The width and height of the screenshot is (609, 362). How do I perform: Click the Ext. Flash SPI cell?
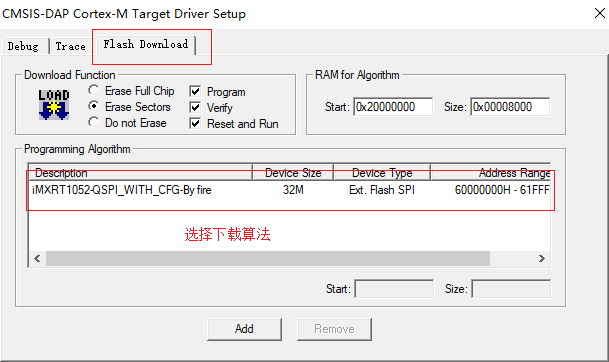pos(382,190)
